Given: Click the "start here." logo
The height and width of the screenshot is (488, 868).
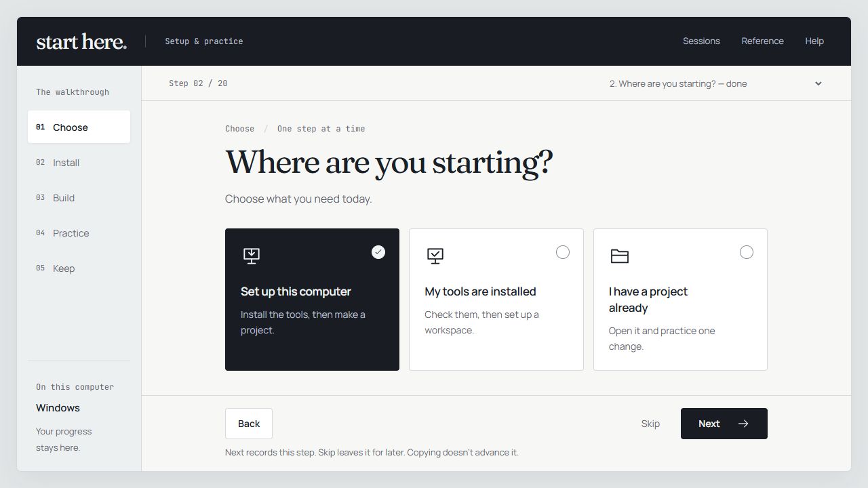Looking at the screenshot, I should point(81,41).
